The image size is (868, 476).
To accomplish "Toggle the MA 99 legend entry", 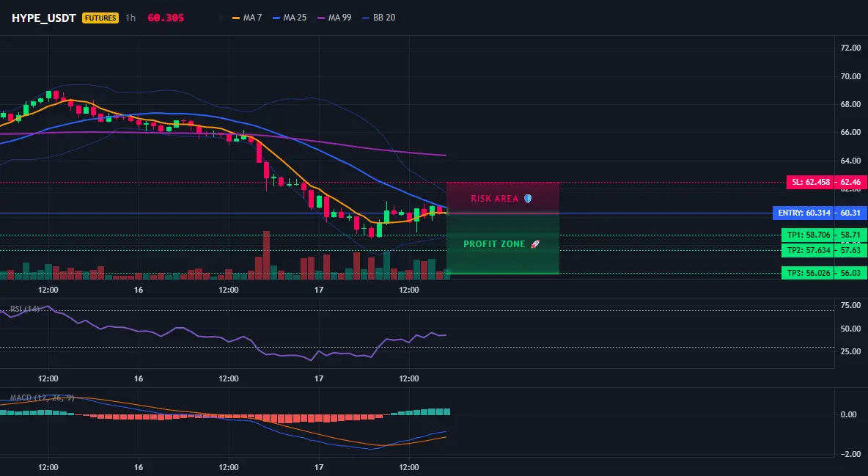I will click(x=334, y=18).
